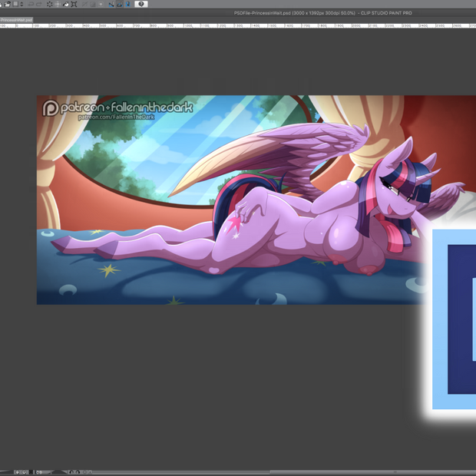Click the Redo arrow icon
Image resolution: width=476 pixels, height=476 pixels.
point(39,4)
